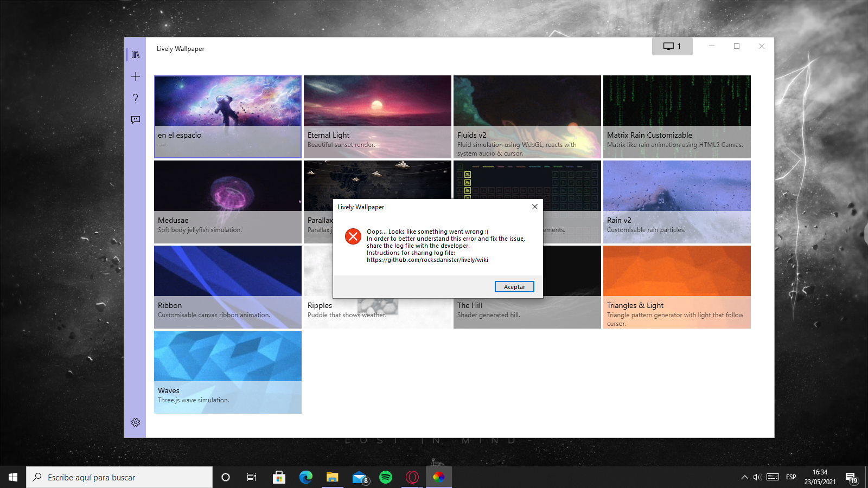Open Lively settings via the gear icon
The width and height of the screenshot is (868, 488).
tap(135, 422)
